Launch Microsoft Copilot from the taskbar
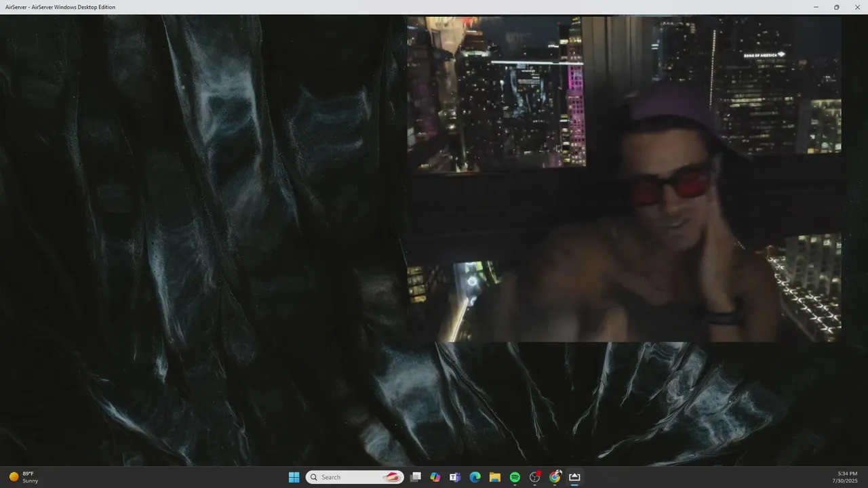This screenshot has width=868, height=488. (435, 477)
